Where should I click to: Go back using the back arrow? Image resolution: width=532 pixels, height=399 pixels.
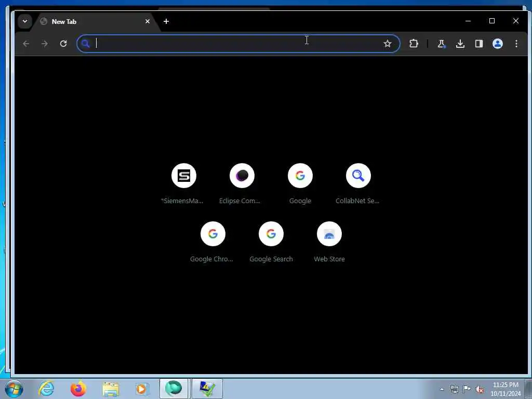26,44
